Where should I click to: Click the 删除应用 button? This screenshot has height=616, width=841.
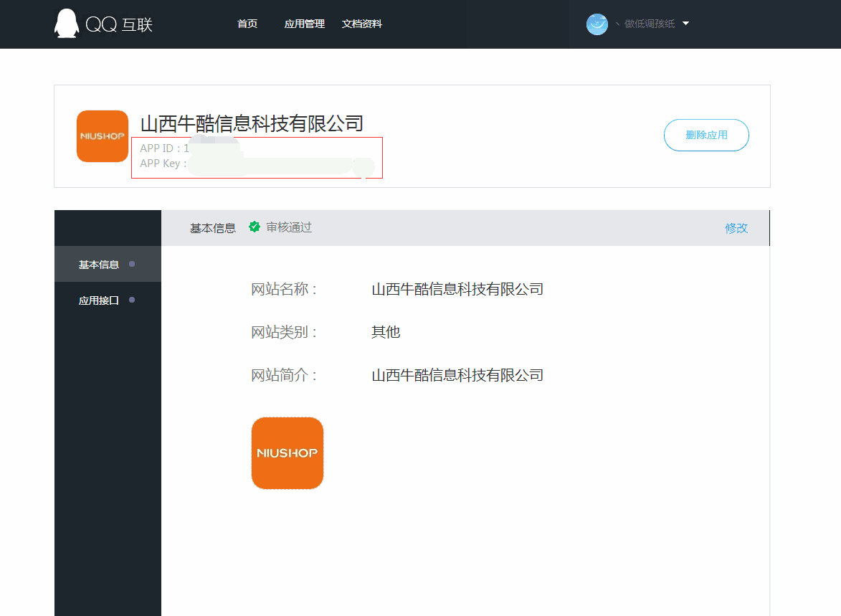click(x=706, y=136)
